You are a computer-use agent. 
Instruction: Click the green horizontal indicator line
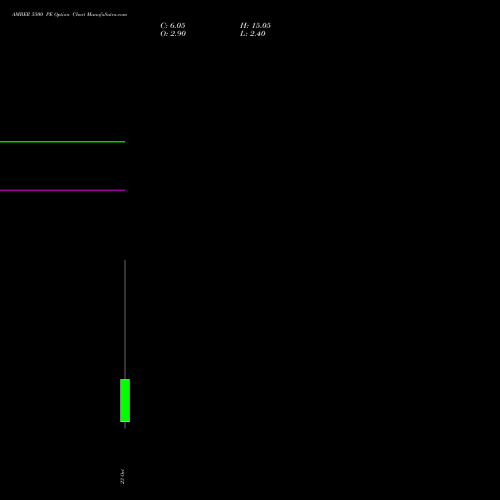pyautogui.click(x=62, y=142)
